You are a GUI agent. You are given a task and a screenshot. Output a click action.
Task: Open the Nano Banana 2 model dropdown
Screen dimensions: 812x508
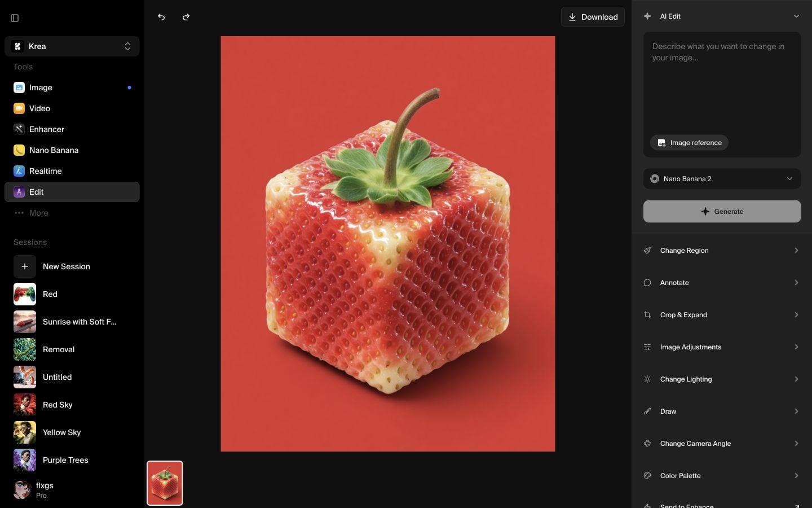click(x=722, y=179)
